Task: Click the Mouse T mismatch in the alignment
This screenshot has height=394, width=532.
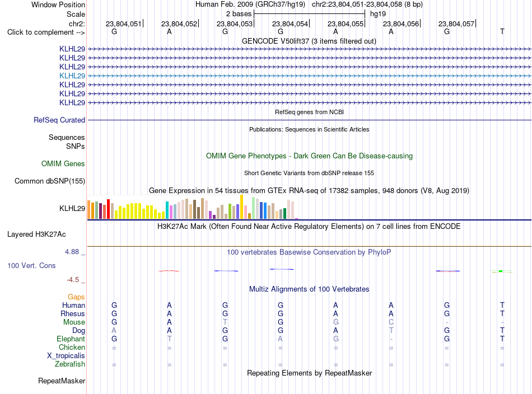Action: [x=225, y=322]
